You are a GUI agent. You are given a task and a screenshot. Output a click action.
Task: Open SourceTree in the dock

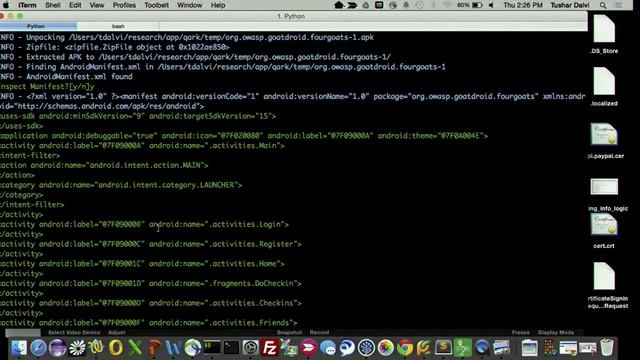[366, 348]
